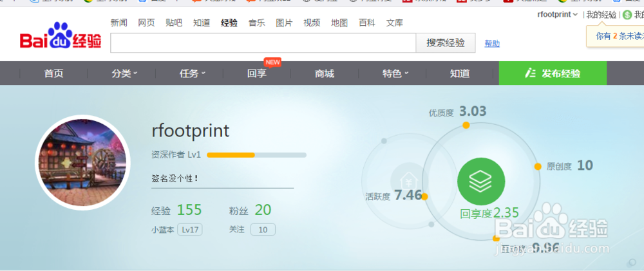
Task: Click the Baidu Jingyan paw logo
Action: [61, 35]
